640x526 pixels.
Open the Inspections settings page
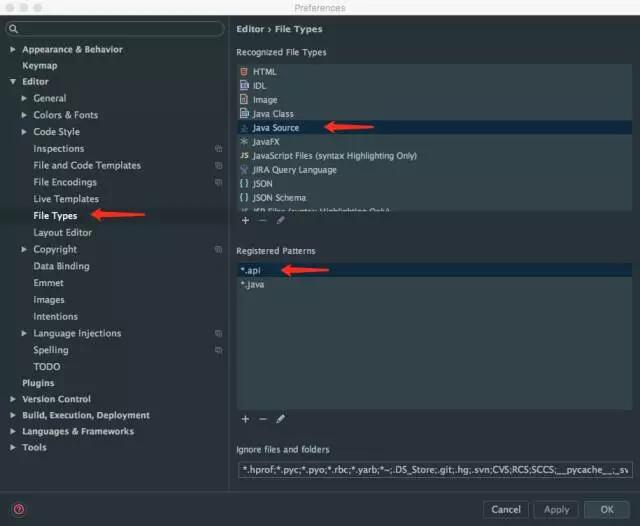pos(59,149)
